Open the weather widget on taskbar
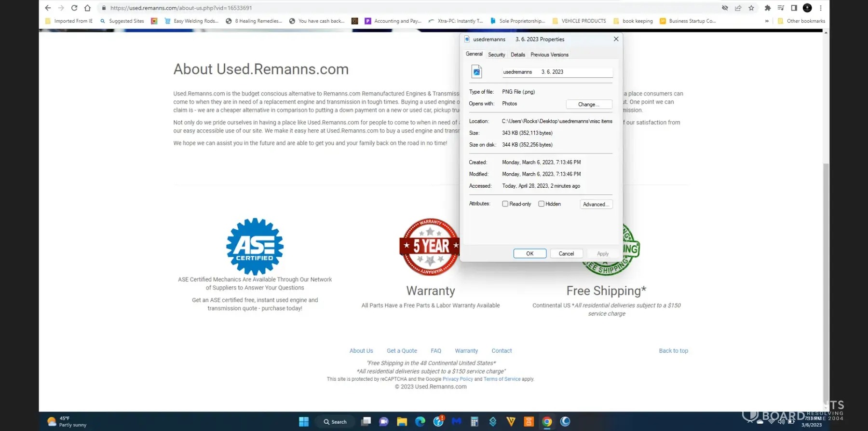Image resolution: width=868 pixels, height=431 pixels. pos(67,422)
